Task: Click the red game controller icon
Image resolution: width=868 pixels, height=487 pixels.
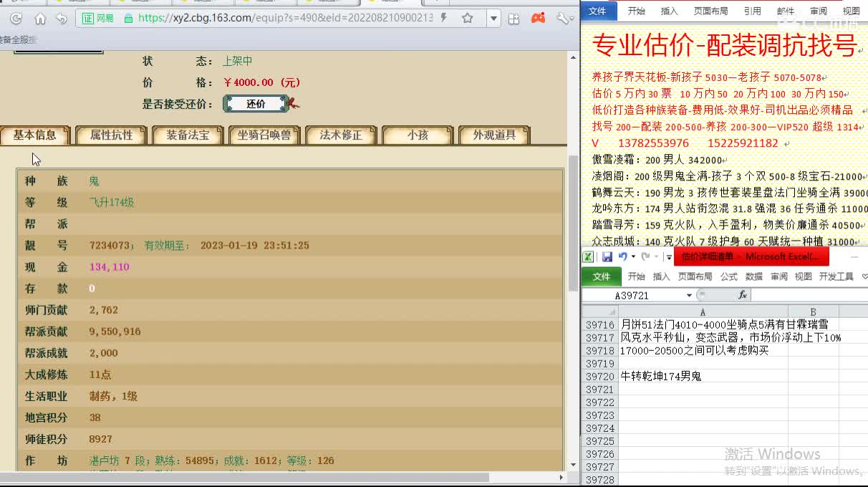Action: [x=538, y=18]
